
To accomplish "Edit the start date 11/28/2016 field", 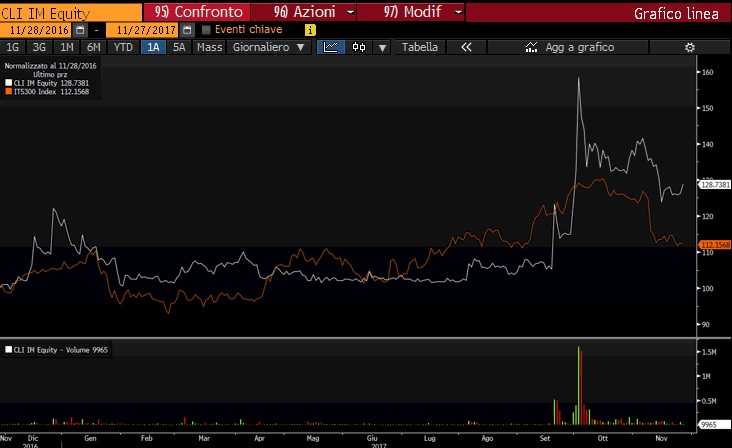I will (x=36, y=30).
